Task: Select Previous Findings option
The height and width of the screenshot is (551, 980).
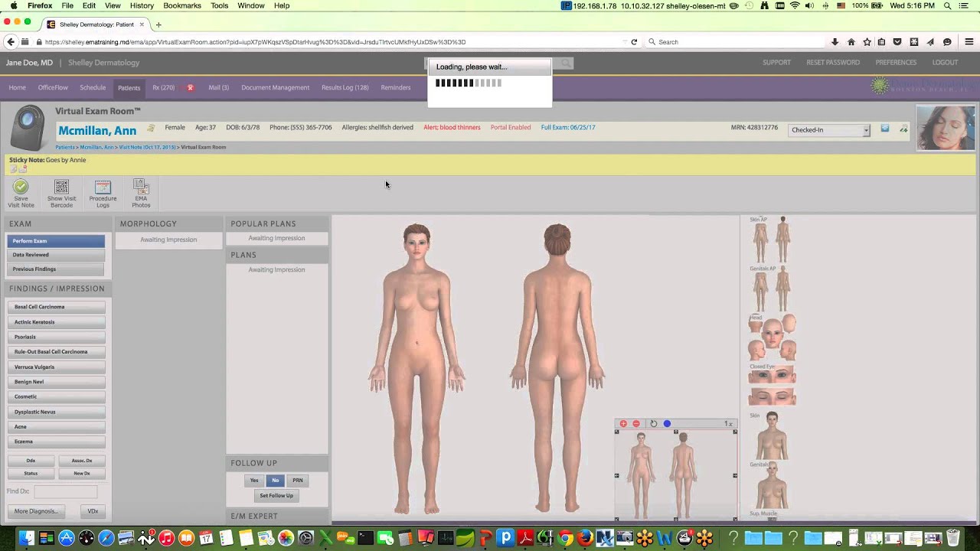Action: pos(56,269)
